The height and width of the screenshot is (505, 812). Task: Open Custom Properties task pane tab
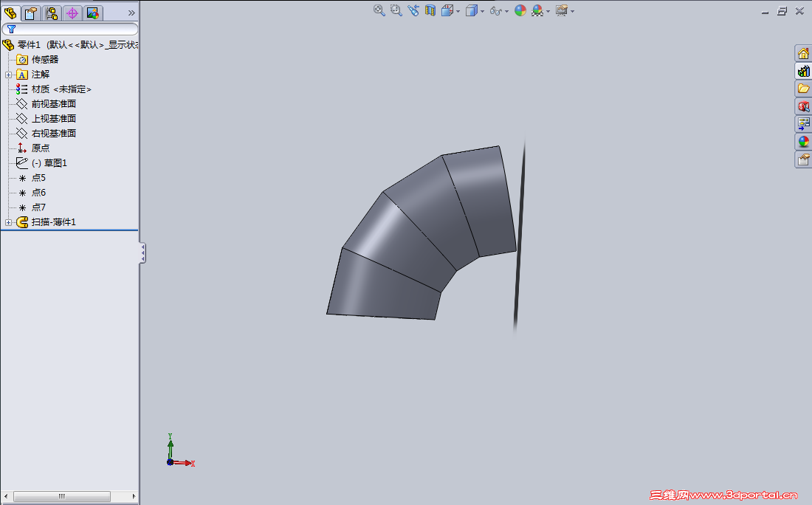pos(803,159)
